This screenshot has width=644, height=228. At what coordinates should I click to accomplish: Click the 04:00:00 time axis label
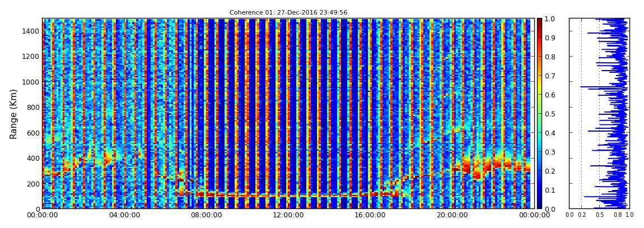coord(123,215)
